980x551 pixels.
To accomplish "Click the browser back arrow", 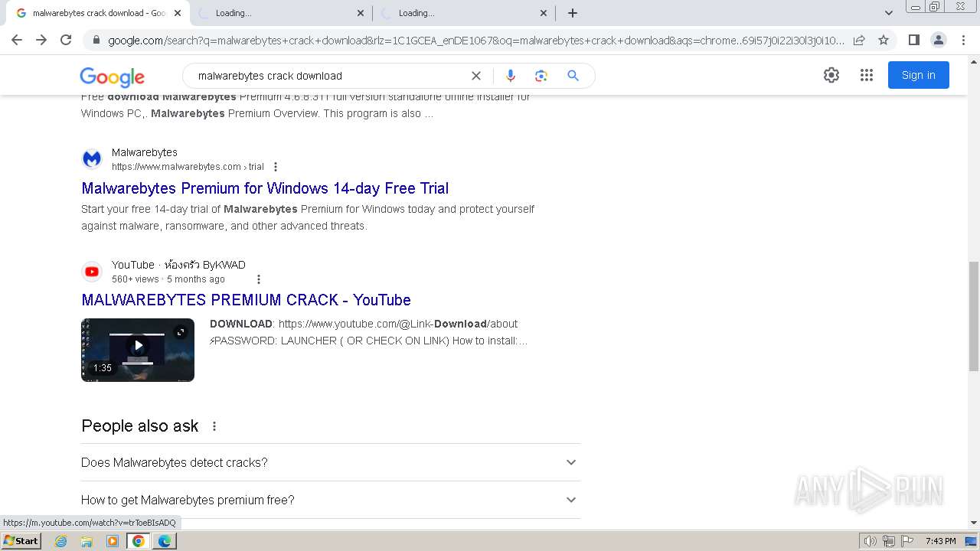I will tap(17, 40).
